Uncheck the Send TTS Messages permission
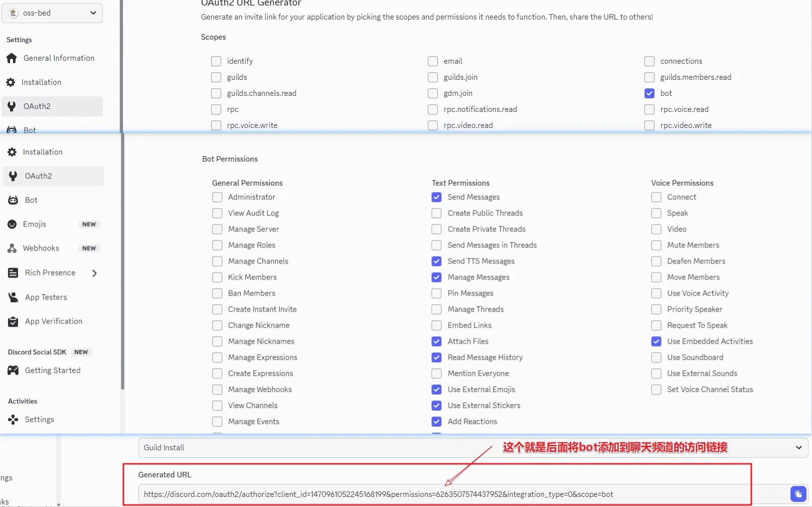 pos(437,262)
